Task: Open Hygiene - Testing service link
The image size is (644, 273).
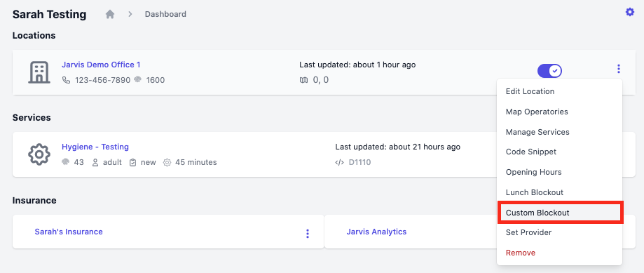Action: [x=95, y=147]
